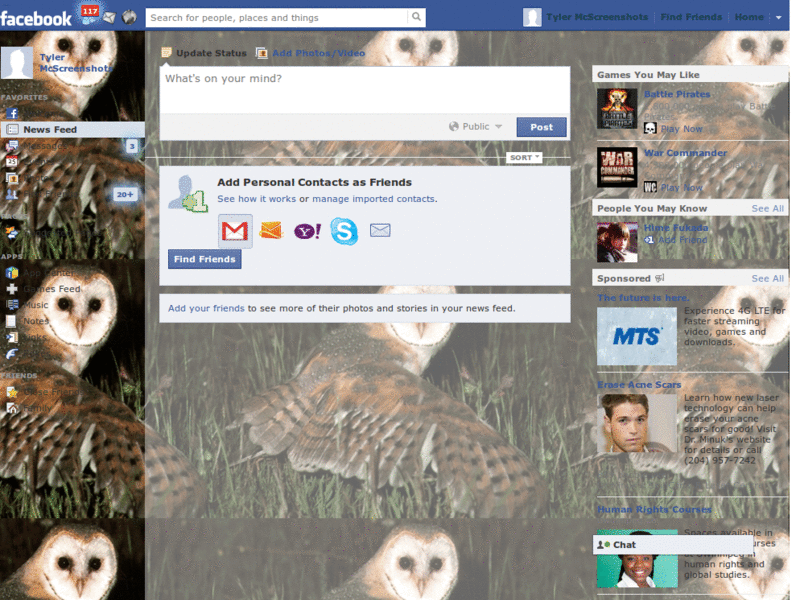Screen dimensions: 800x600
Task: Click Hime Fukada profile picture
Action: (x=617, y=242)
